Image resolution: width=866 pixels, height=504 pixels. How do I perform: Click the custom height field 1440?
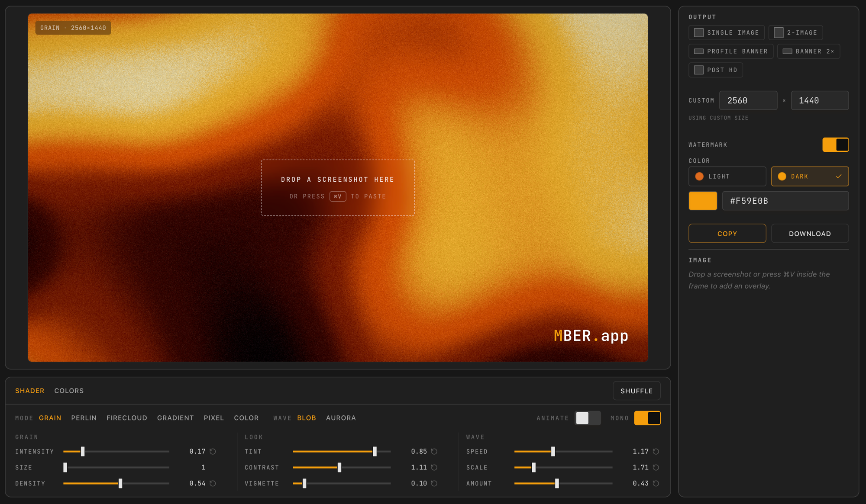[820, 100]
